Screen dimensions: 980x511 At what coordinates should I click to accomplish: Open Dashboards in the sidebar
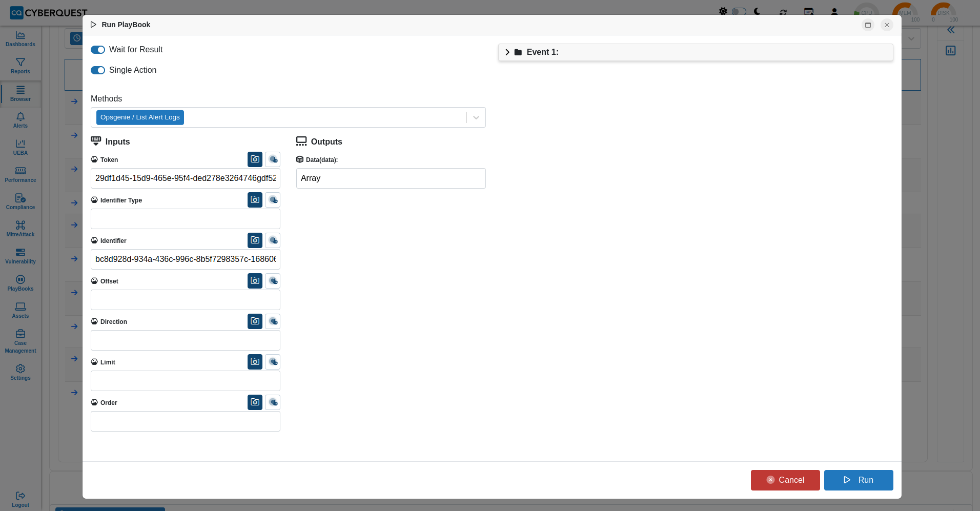pyautogui.click(x=21, y=39)
